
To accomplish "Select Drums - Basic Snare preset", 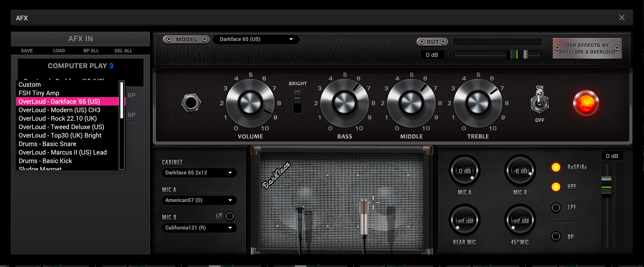I will pos(67,144).
